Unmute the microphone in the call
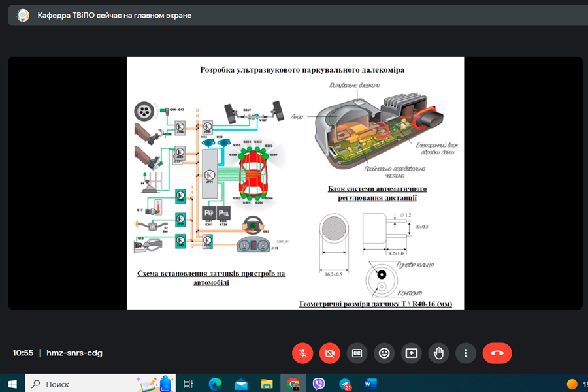This screenshot has width=588, height=392. 302,353
